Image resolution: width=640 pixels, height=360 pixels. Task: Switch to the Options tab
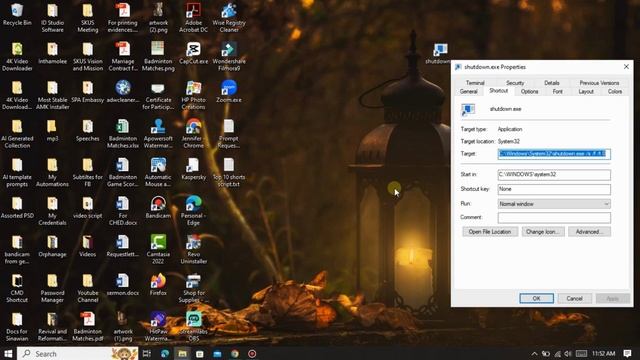(529, 91)
